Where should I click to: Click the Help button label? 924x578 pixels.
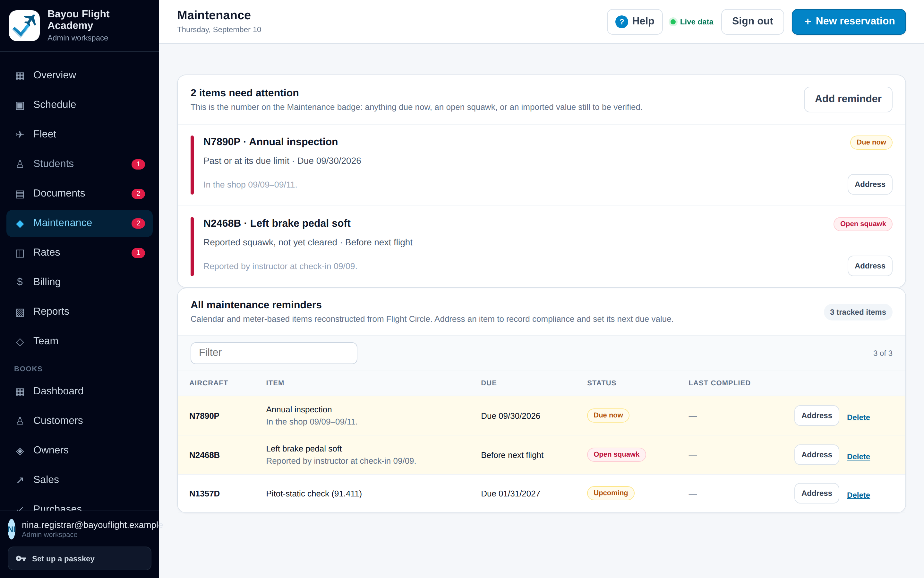pos(643,22)
